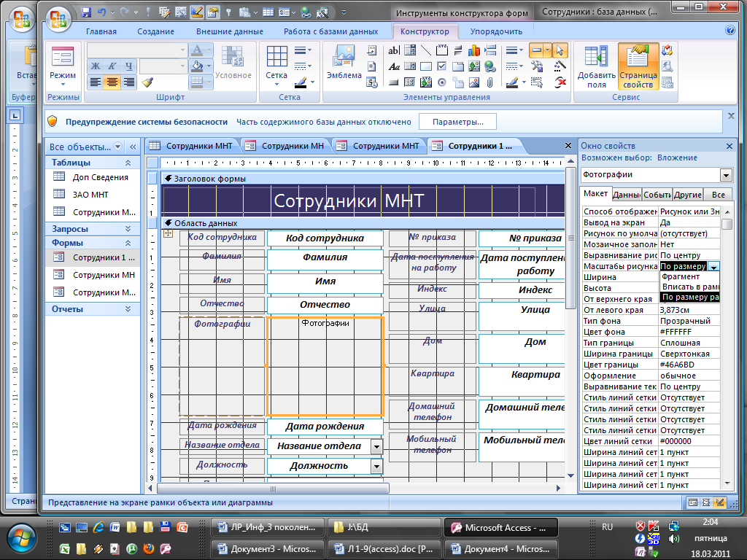The width and height of the screenshot is (747, 560).
Task: Align text left
Action: point(96,82)
